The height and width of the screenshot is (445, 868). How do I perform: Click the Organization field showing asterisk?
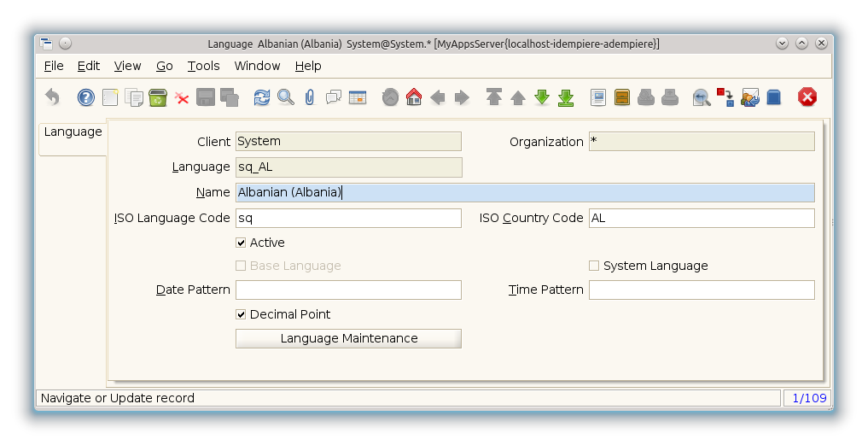point(702,141)
